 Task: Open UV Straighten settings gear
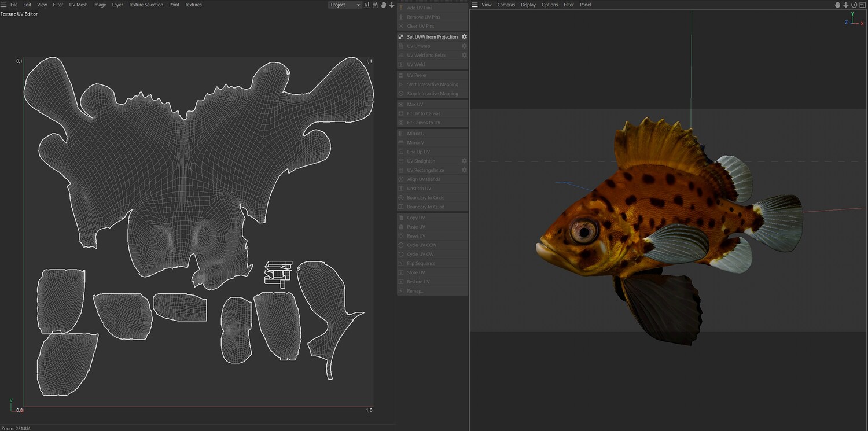[x=464, y=161]
